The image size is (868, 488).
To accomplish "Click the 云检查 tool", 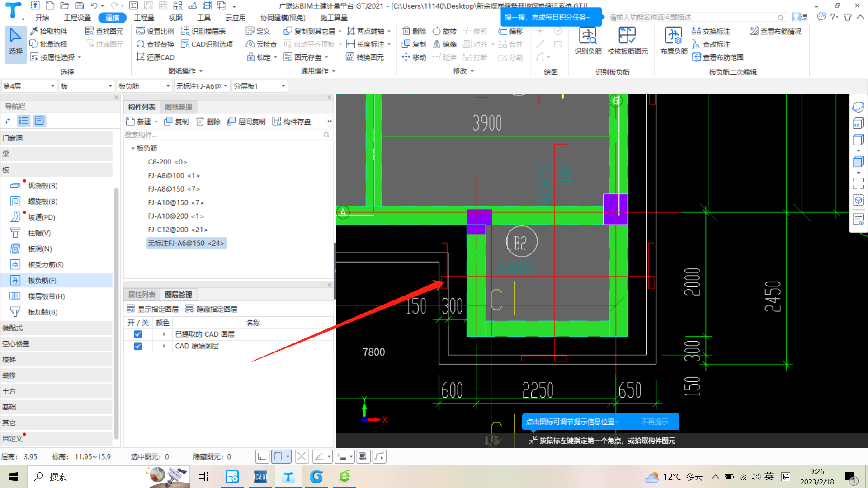I will point(261,44).
